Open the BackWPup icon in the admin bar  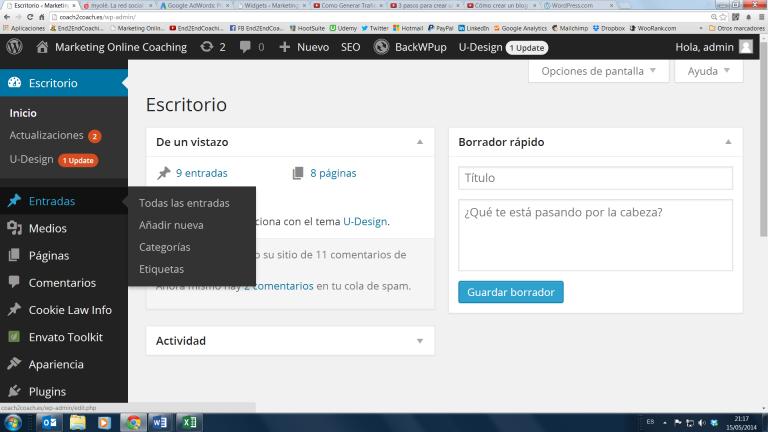tap(381, 47)
